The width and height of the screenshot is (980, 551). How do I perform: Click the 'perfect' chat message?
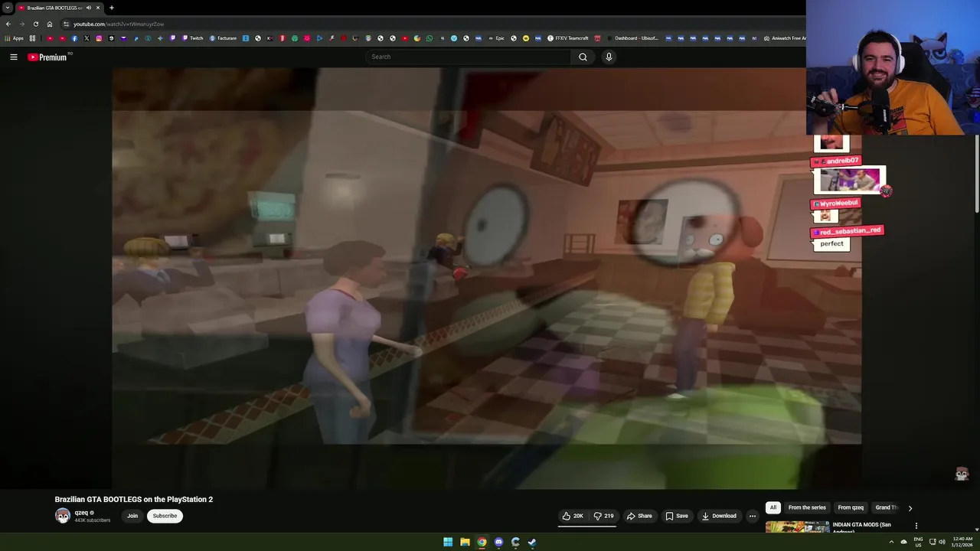(831, 244)
